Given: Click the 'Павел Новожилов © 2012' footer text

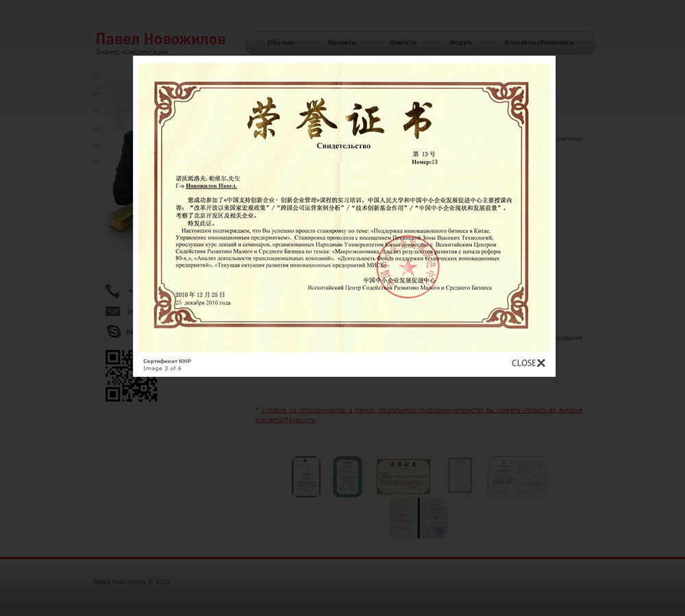Looking at the screenshot, I should [x=132, y=582].
